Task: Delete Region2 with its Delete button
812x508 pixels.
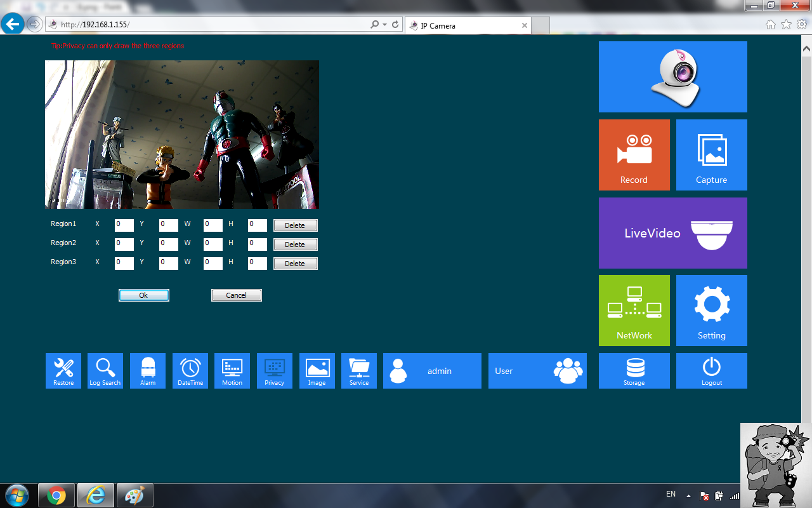Action: click(295, 244)
